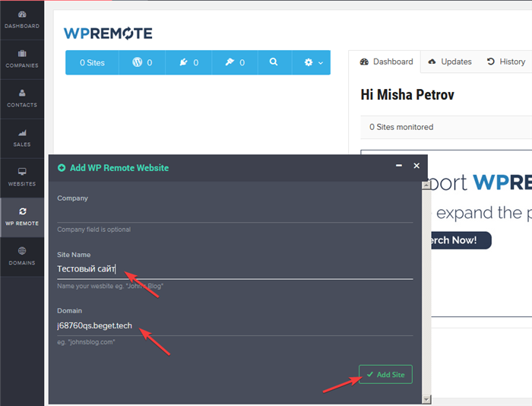This screenshot has height=406, width=532.
Task: Open Companies in the sidebar
Action: [x=22, y=59]
